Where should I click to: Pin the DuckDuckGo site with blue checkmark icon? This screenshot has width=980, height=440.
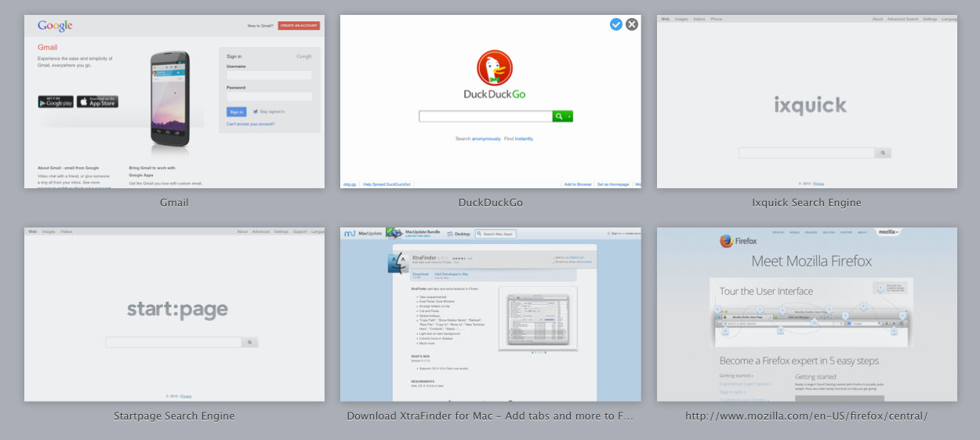pyautogui.click(x=616, y=24)
